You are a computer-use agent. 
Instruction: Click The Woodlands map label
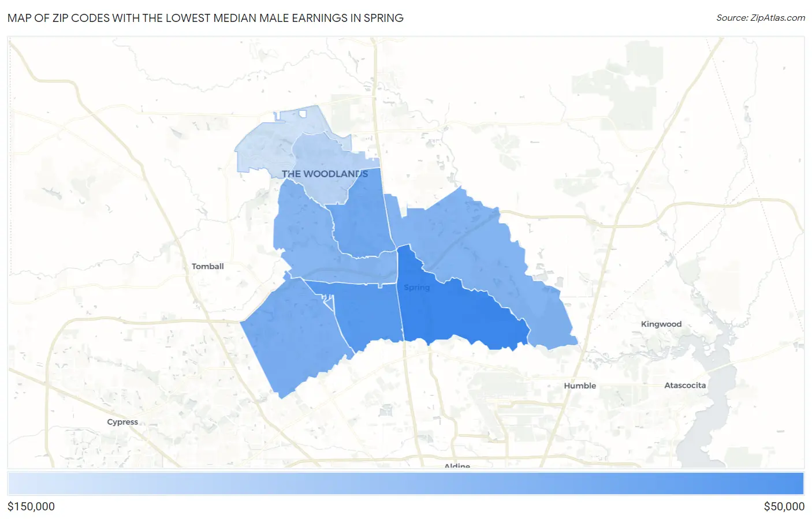[x=325, y=174]
